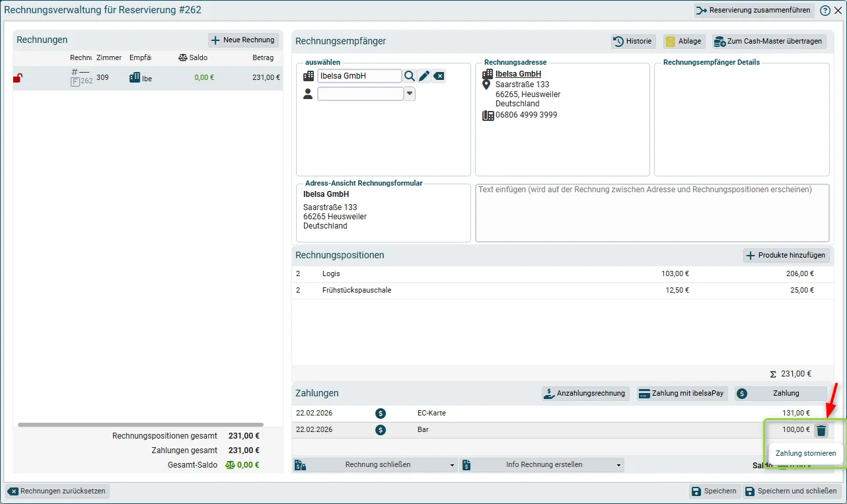Click the Zahlung stornieren tooltip

pos(805,454)
